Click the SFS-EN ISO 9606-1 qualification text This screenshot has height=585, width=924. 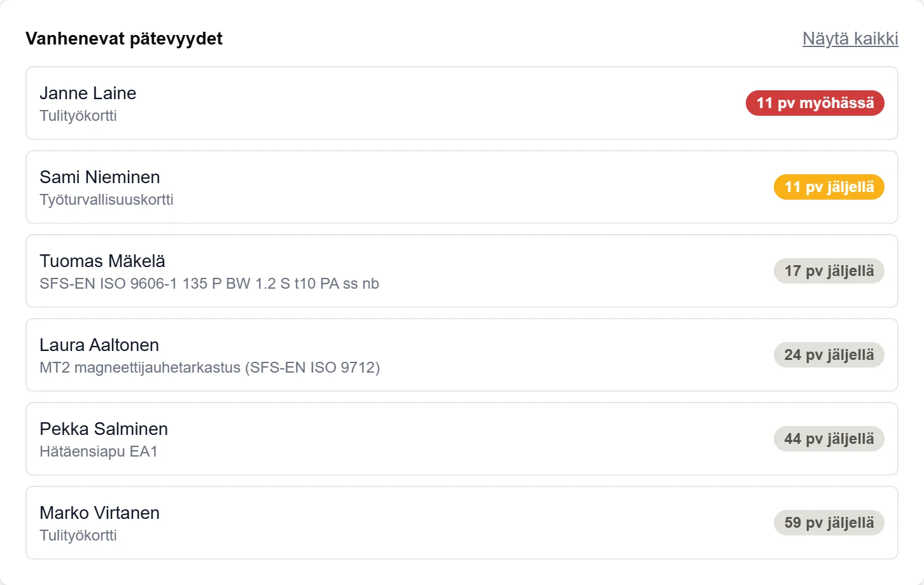click(209, 284)
